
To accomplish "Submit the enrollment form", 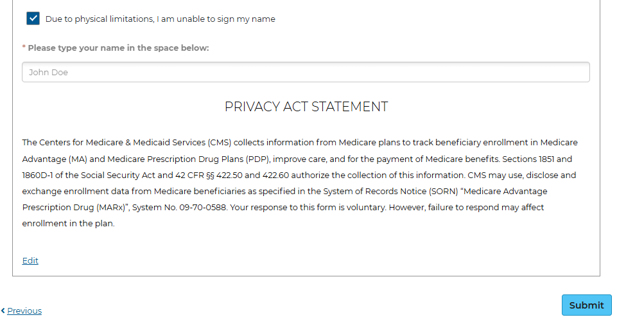I will tap(586, 305).
